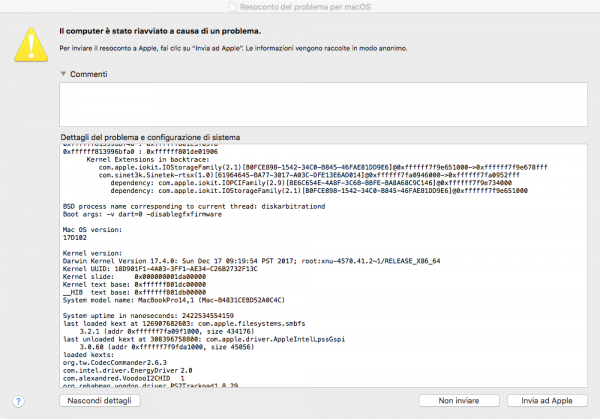Click Nascondi dettagli button

[99, 401]
